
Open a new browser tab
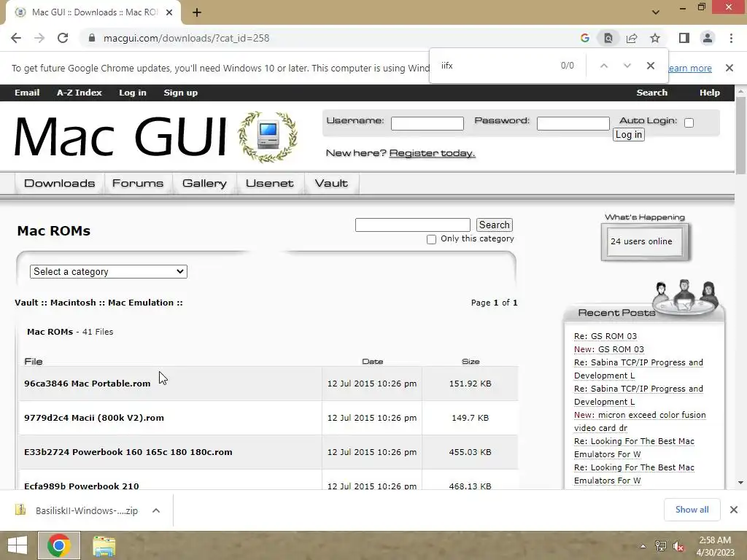click(197, 12)
